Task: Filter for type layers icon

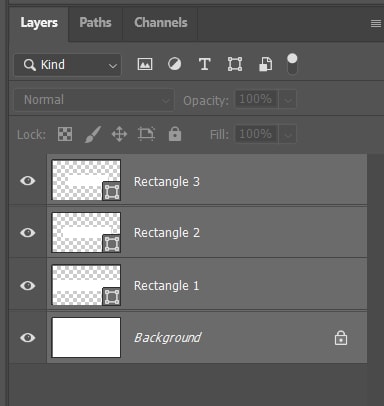Action: click(x=205, y=64)
